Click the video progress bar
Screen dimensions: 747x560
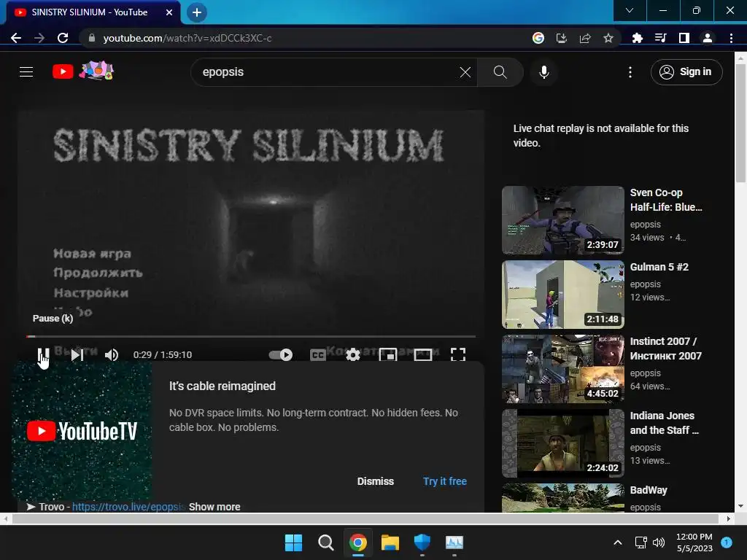(x=251, y=336)
